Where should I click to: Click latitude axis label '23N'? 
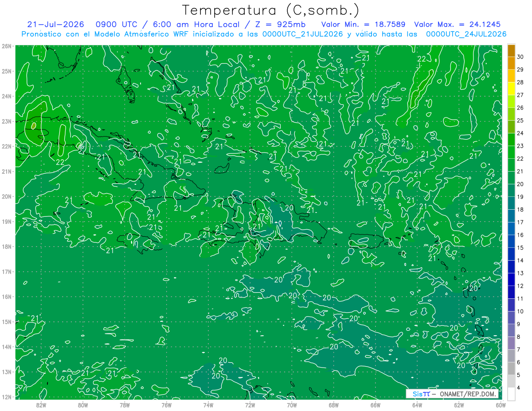coord(6,121)
